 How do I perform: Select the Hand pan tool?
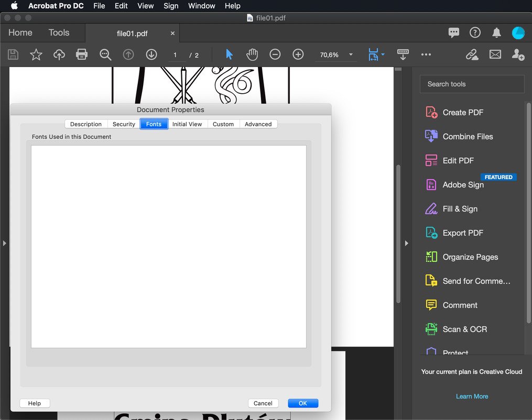(252, 54)
